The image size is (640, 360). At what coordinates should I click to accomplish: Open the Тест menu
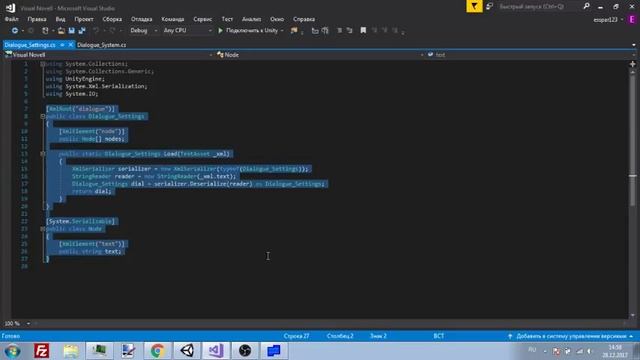coord(227,19)
